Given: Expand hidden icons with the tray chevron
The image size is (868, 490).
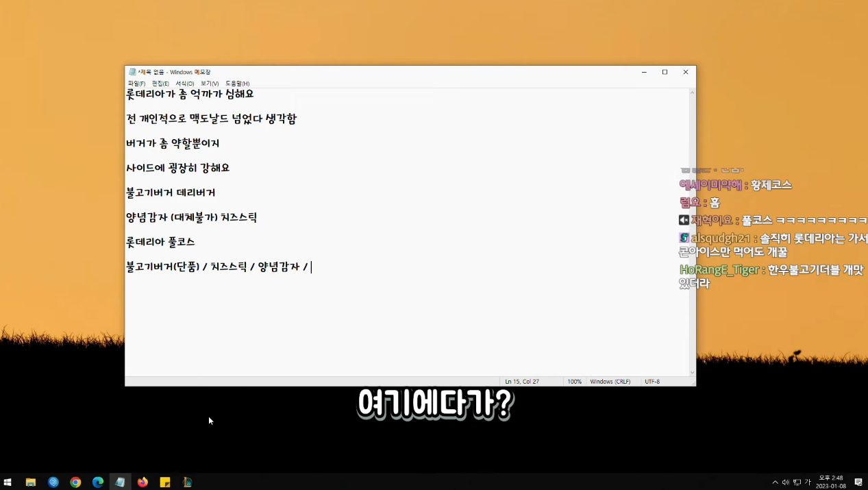Looking at the screenshot, I should point(776,482).
